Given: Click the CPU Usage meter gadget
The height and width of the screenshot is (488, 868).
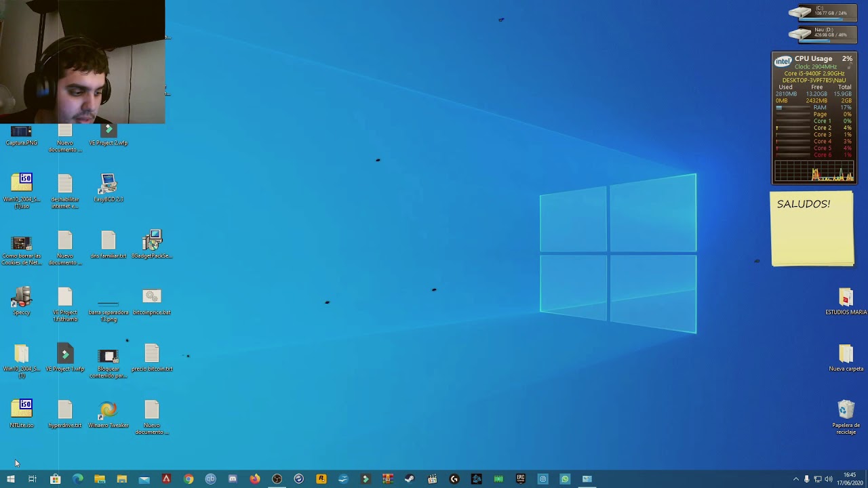Looking at the screenshot, I should 814,118.
